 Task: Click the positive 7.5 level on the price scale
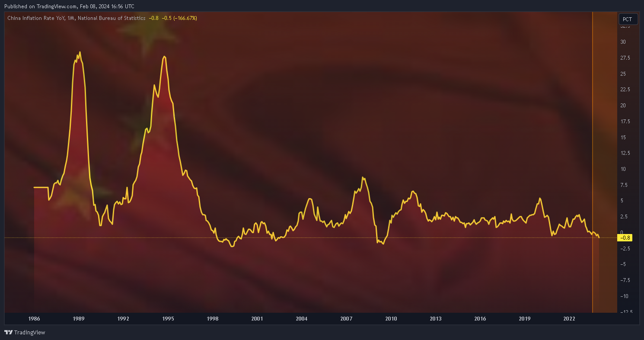[x=624, y=185]
